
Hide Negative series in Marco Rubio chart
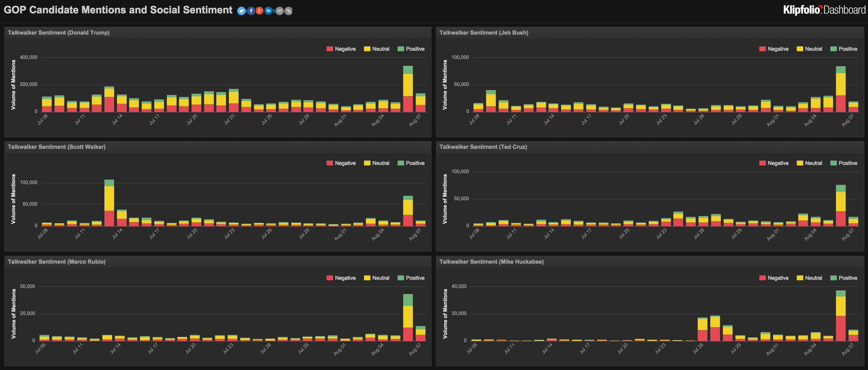click(341, 278)
